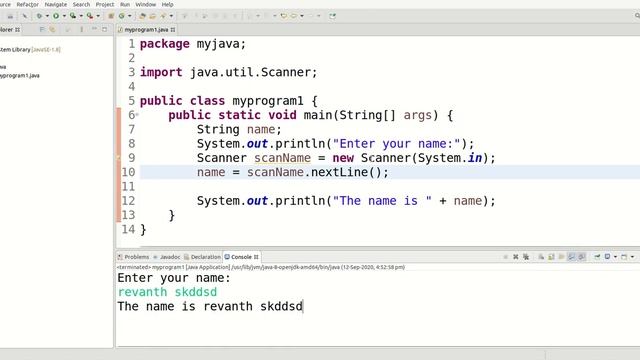Switch to the Problems tab

(133, 257)
